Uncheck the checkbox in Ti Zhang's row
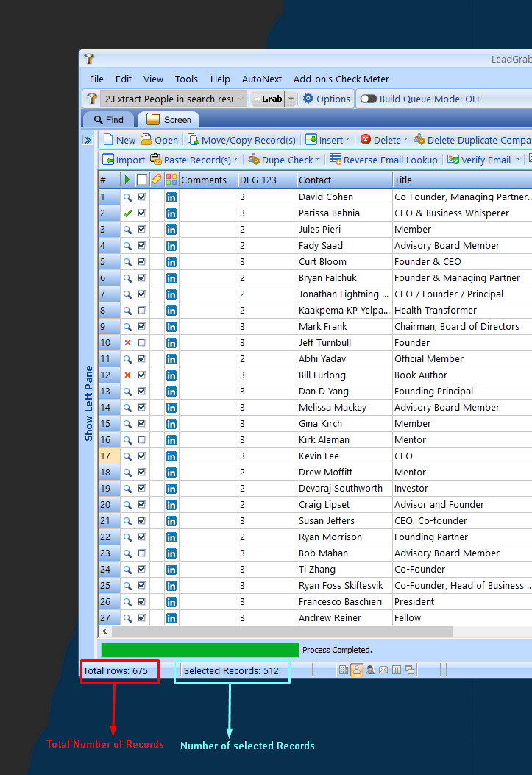532x775 pixels. click(142, 570)
